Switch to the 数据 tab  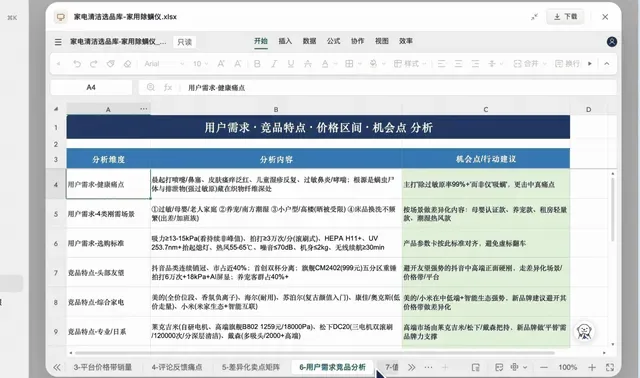[309, 41]
